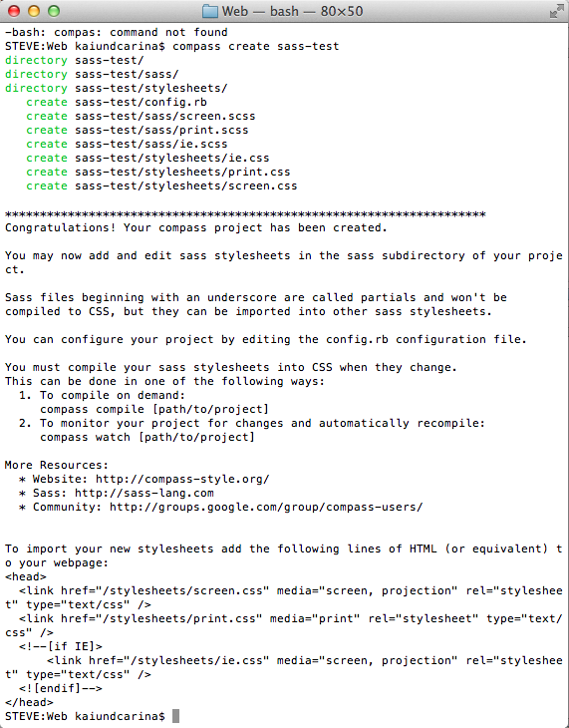Image resolution: width=569 pixels, height=728 pixels.
Task: Click the red close window button
Action: coord(14,11)
